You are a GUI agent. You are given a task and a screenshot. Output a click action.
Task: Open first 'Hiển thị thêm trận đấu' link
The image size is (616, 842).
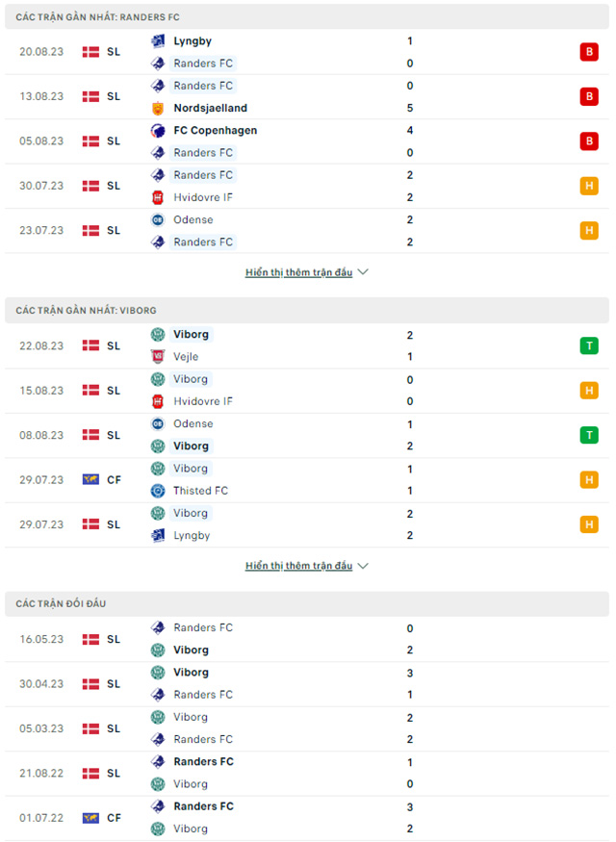[x=298, y=272]
